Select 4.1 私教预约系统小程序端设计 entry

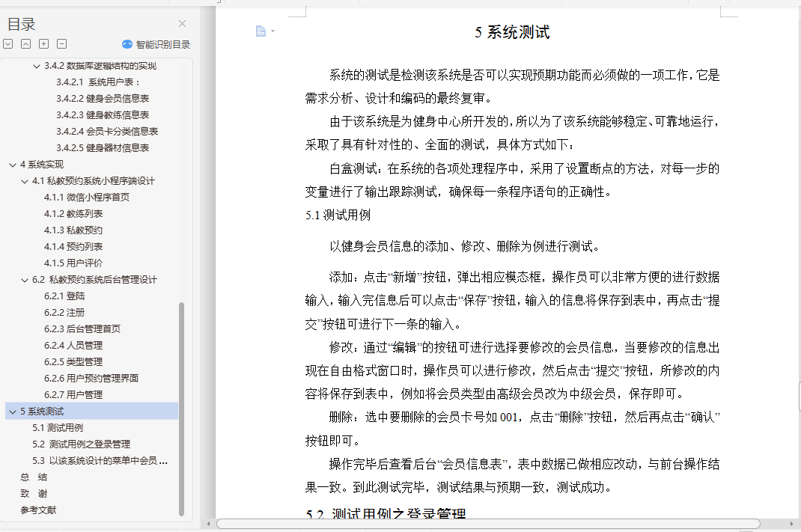[x=94, y=181]
